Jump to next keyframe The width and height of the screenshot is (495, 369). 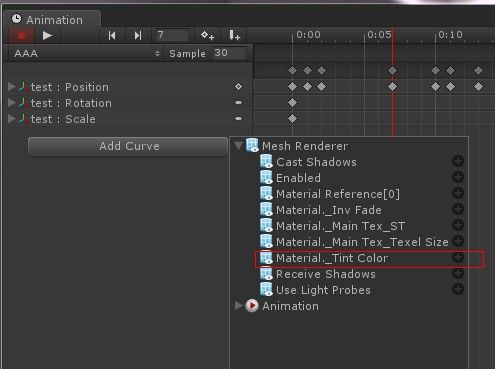click(138, 35)
